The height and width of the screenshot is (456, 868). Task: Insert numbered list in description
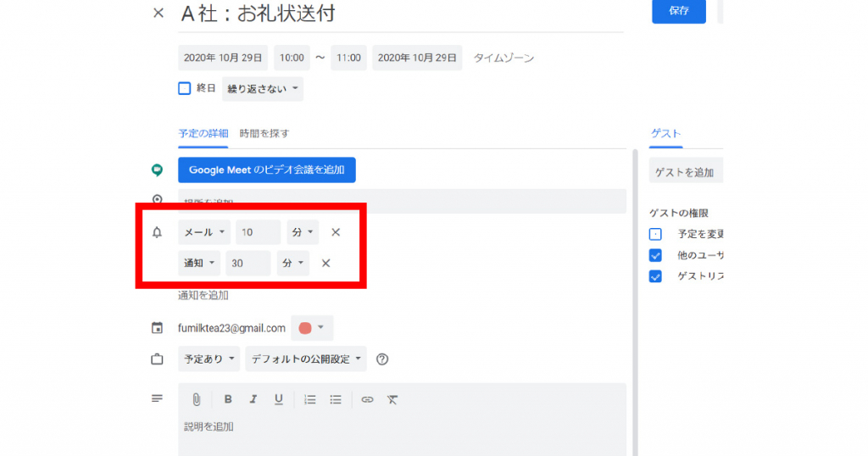[310, 399]
